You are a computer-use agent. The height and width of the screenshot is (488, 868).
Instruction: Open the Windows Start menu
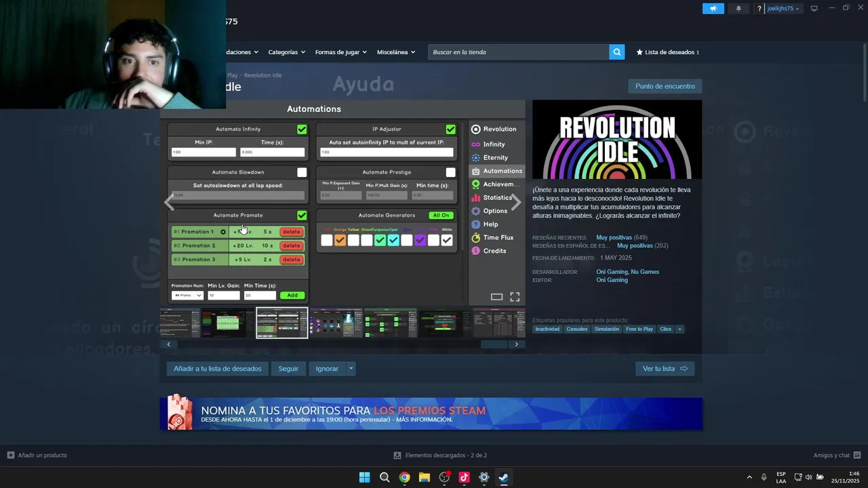point(364,477)
